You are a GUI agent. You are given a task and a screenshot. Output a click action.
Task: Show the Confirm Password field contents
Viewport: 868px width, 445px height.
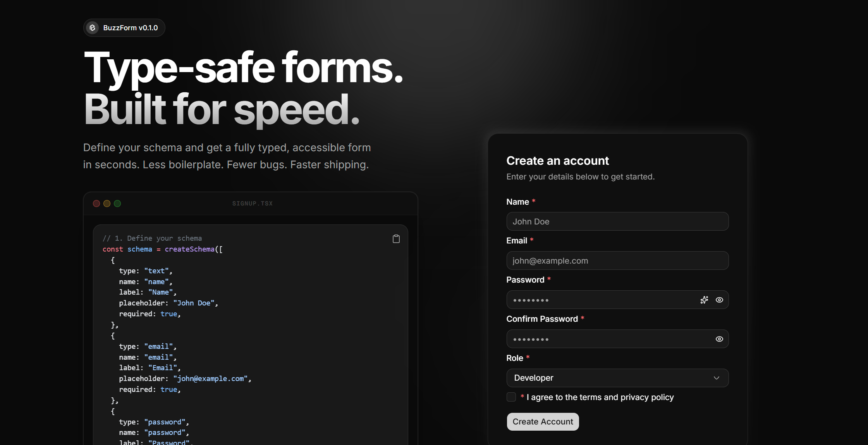click(x=719, y=339)
